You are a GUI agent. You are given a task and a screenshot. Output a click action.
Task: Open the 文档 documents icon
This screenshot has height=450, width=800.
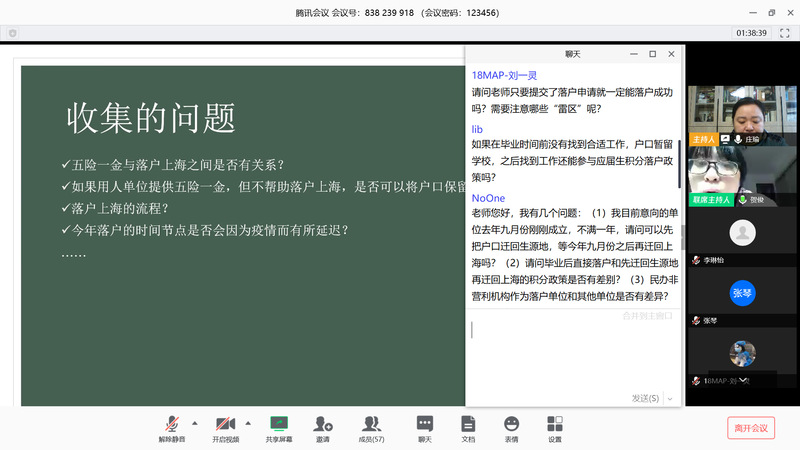(x=468, y=427)
